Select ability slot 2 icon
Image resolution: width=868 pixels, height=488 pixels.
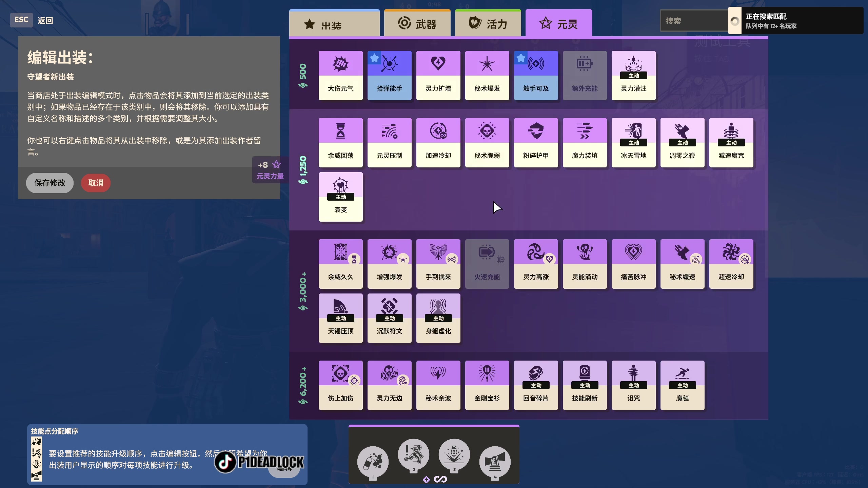point(413,454)
